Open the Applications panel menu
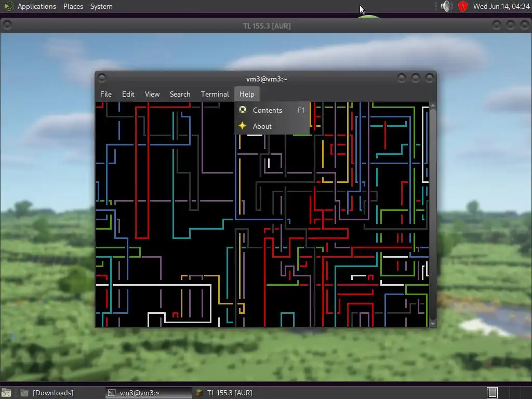Screen dimensions: 532x399 click(x=37, y=6)
